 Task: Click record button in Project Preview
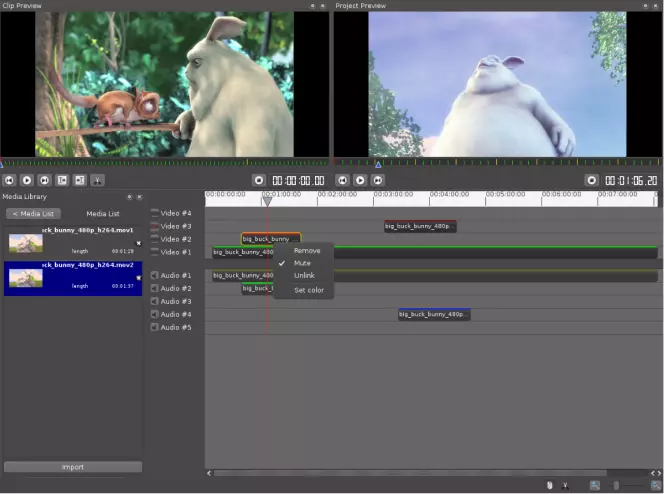(x=592, y=180)
